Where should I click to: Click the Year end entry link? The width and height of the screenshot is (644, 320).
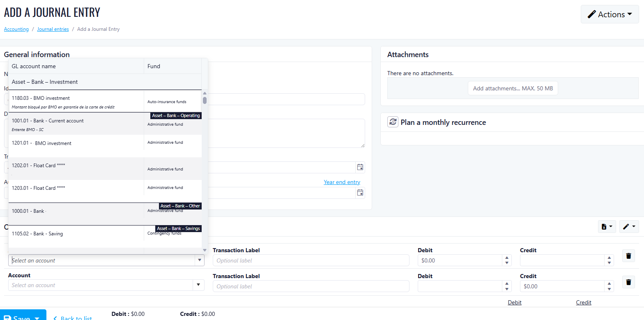[x=342, y=182]
